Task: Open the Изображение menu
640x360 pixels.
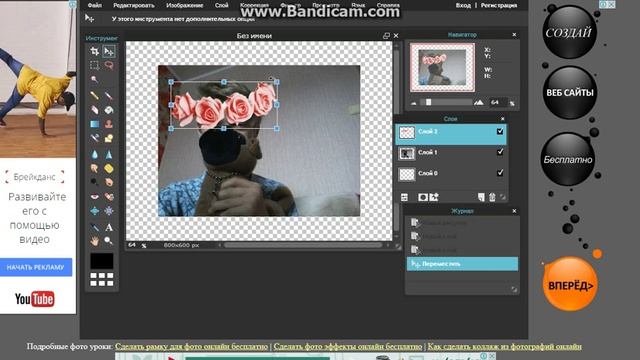Action: [x=184, y=5]
